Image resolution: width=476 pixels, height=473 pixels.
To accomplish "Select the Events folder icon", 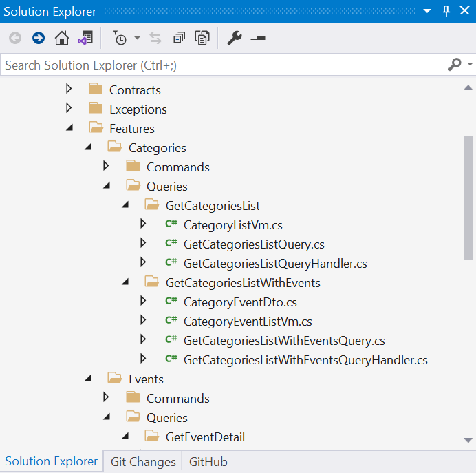I will click(115, 378).
